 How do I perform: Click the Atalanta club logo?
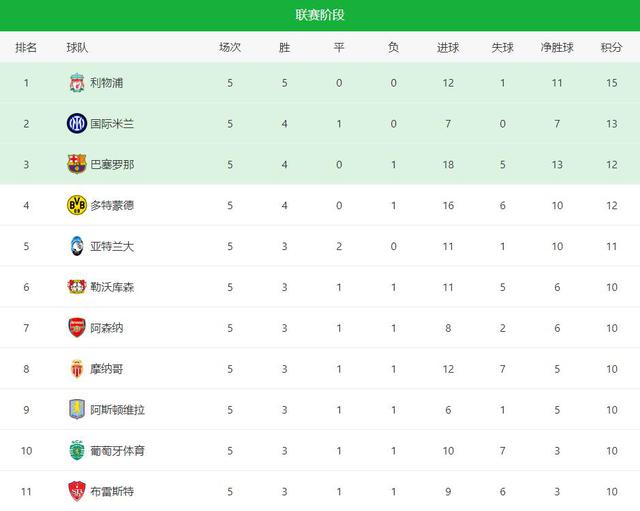coord(77,246)
